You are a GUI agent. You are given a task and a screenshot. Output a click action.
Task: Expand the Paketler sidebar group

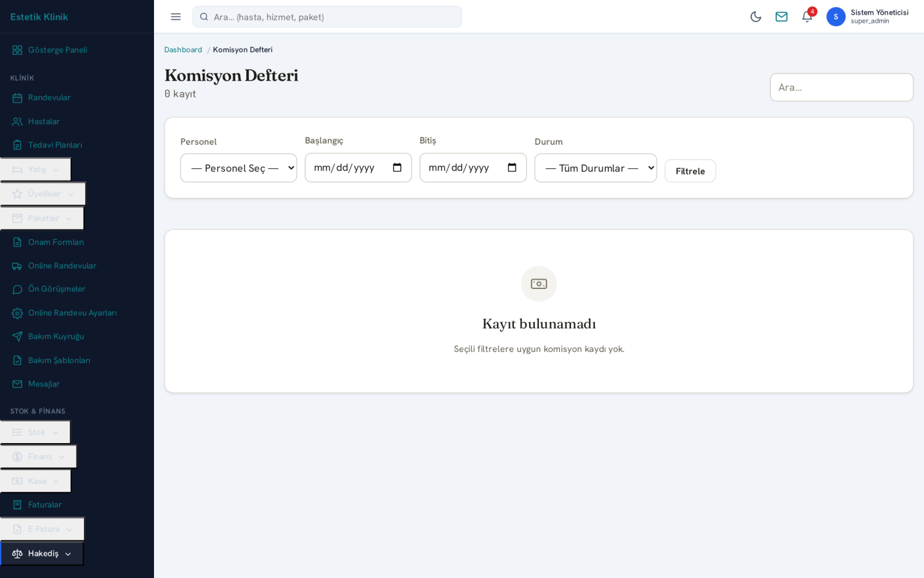point(42,218)
